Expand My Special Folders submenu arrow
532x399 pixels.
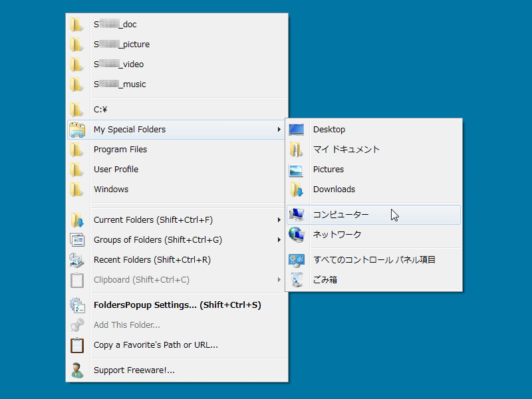[x=279, y=130]
